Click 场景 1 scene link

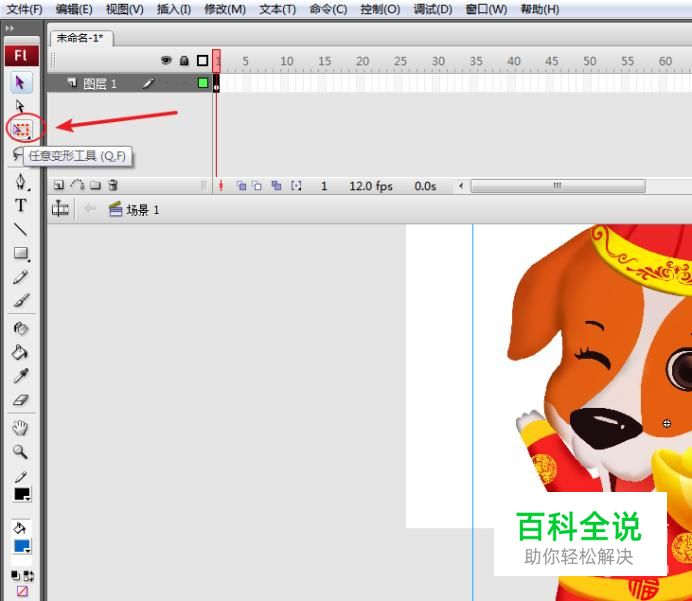click(x=143, y=210)
